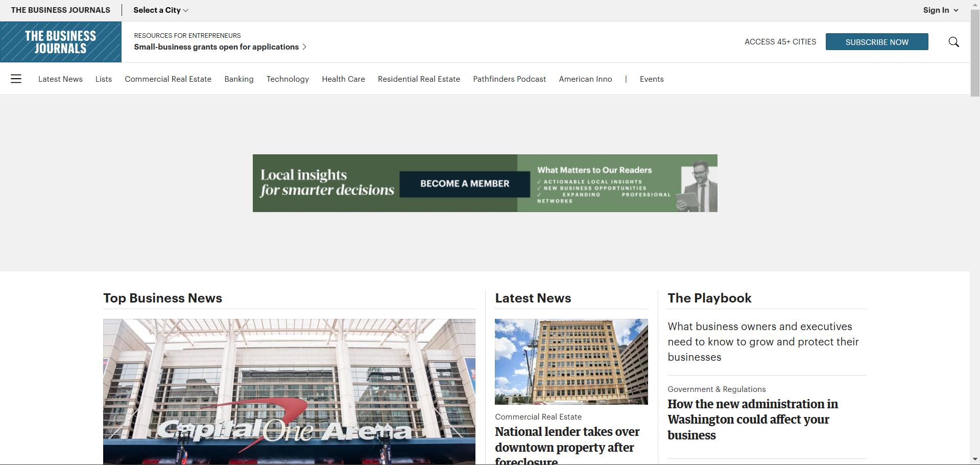Open the Capital One Arena story image
The image size is (980, 465).
point(289,392)
